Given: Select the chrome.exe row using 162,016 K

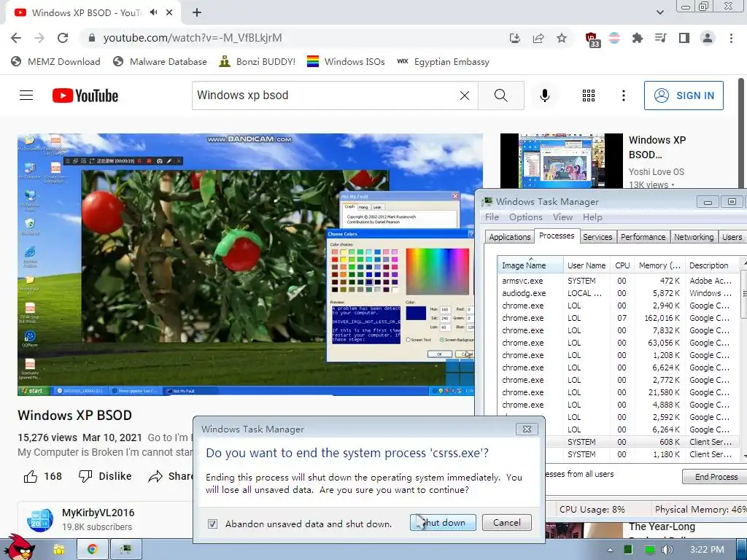Looking at the screenshot, I should coord(619,318).
